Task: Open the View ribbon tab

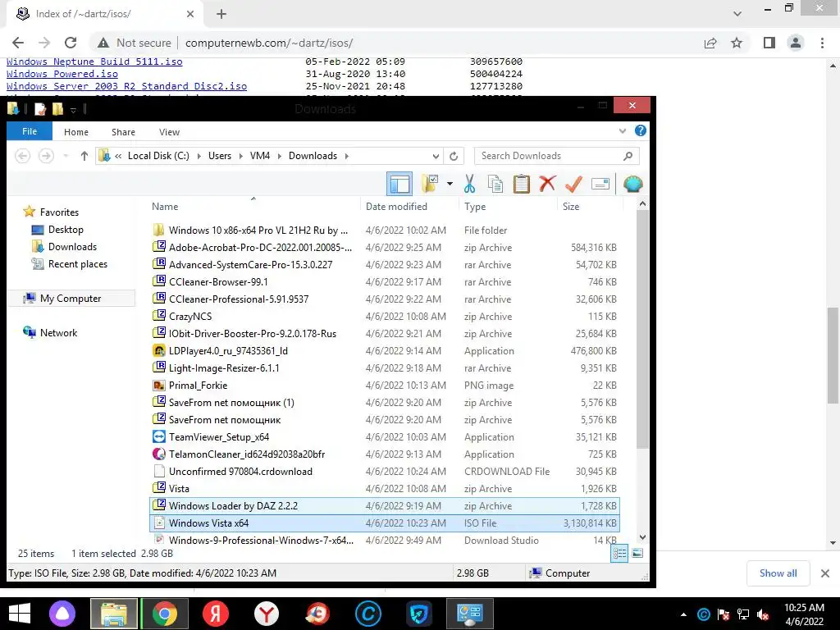Action: click(169, 132)
